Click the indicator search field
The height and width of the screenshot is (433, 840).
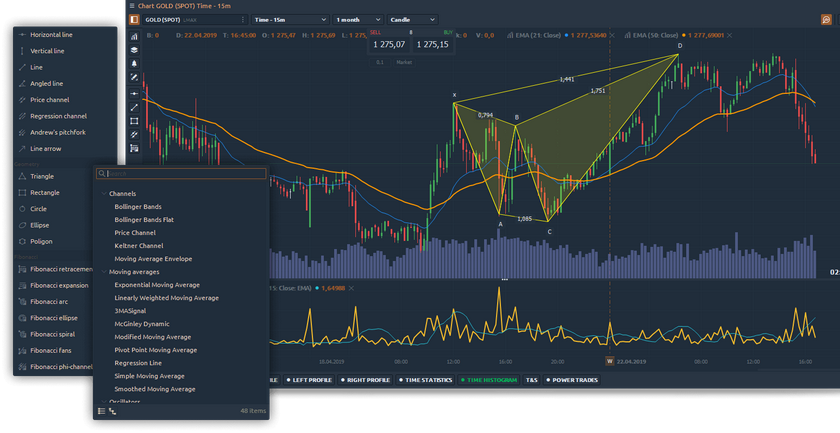(185, 174)
